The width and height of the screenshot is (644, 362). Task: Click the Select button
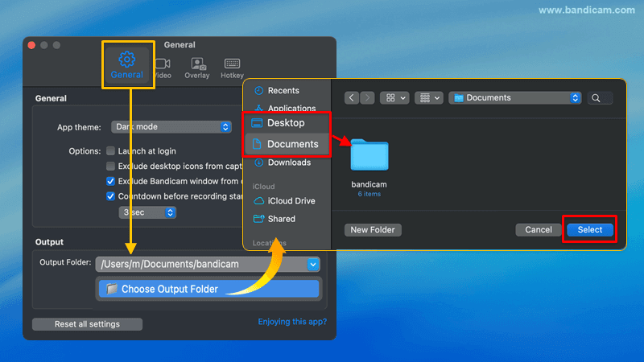coord(589,230)
